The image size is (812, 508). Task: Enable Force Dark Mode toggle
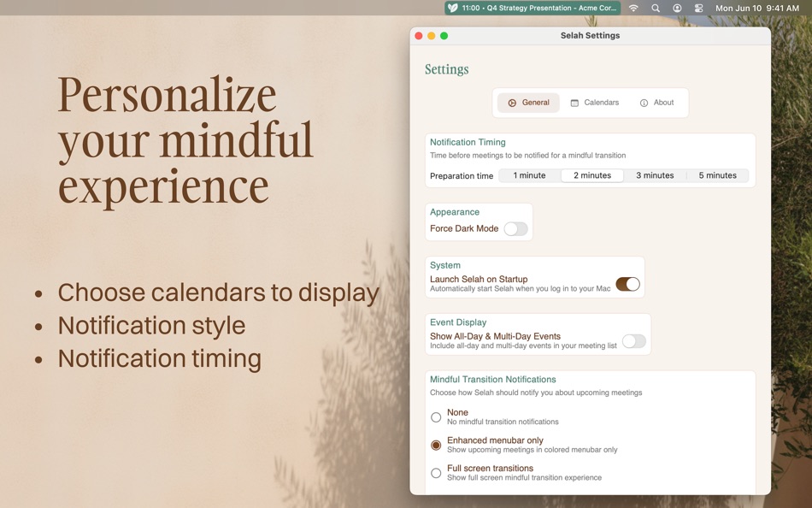pos(515,228)
